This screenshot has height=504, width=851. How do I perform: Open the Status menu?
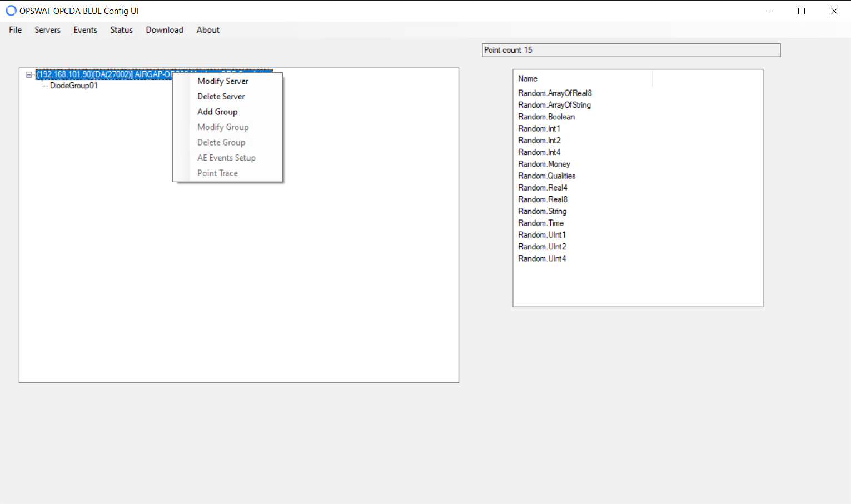click(x=121, y=30)
